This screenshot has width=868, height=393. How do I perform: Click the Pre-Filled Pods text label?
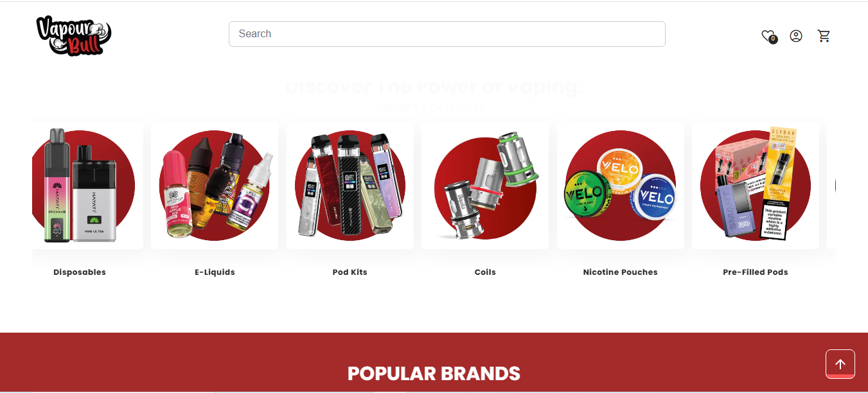[x=756, y=272]
